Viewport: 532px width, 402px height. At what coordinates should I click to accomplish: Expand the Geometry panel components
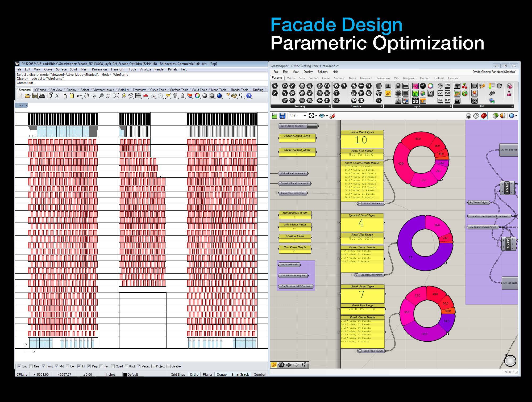[330, 106]
